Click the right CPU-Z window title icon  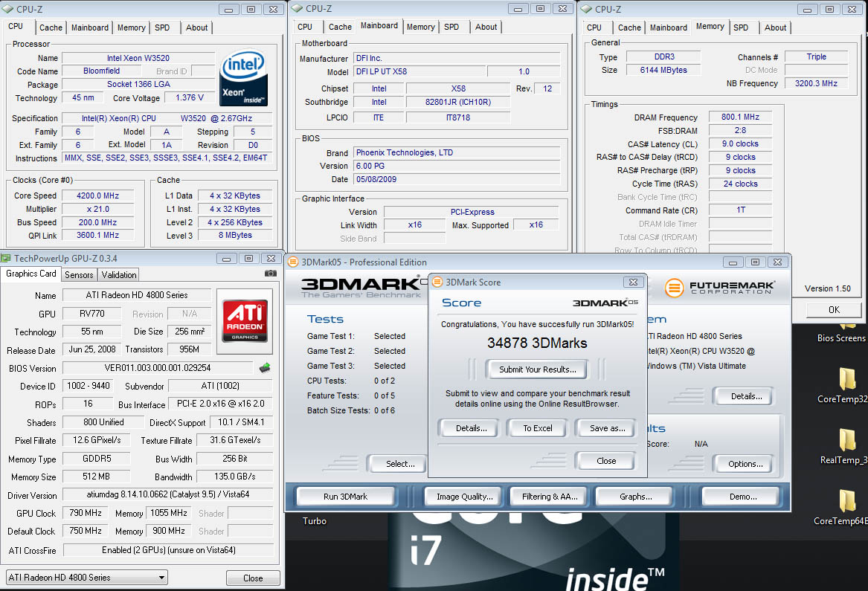pyautogui.click(x=586, y=10)
